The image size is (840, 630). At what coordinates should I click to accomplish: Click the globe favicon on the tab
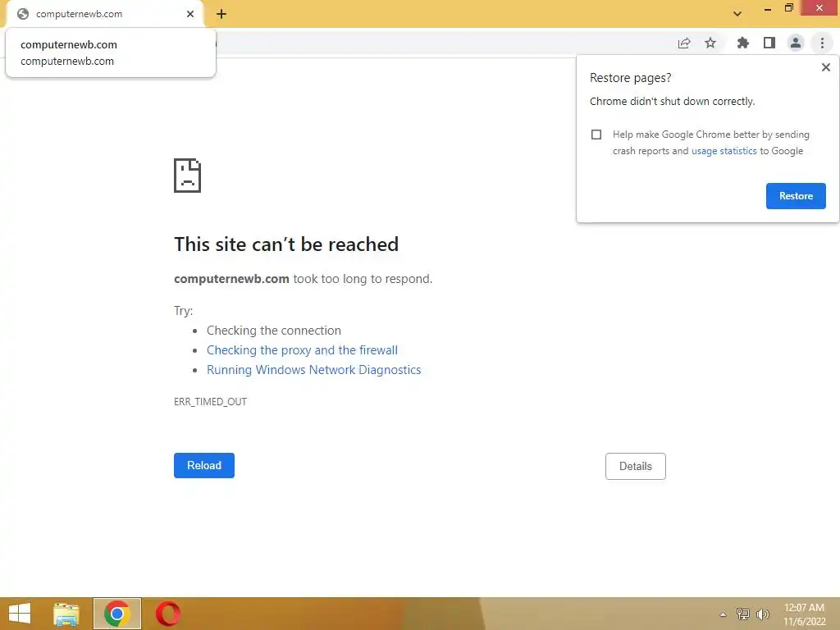point(22,14)
